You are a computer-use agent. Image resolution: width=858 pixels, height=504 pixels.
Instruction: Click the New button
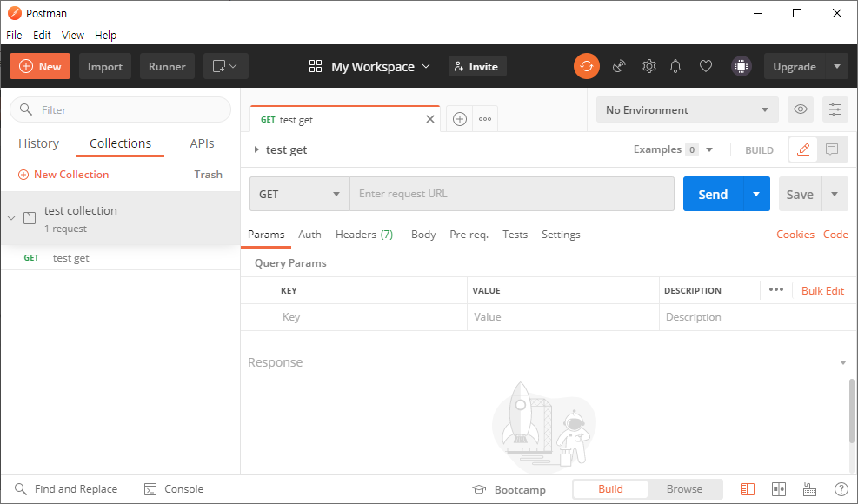[x=40, y=66]
